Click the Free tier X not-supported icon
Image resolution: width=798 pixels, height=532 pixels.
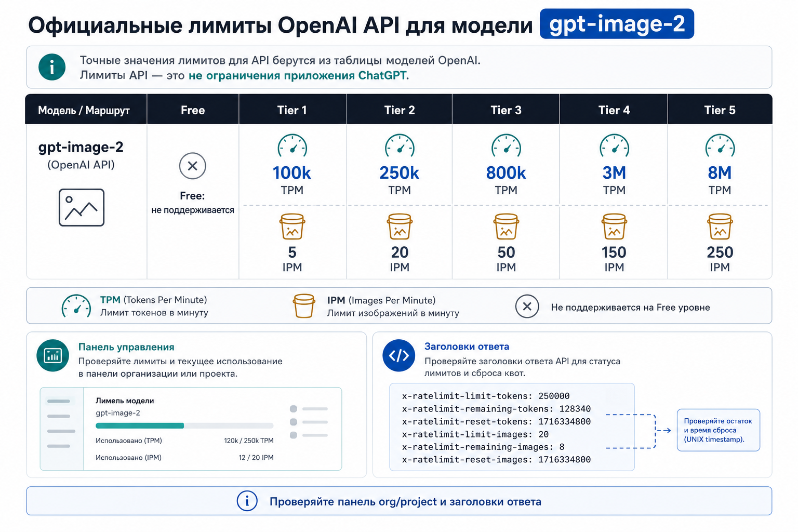point(193,166)
